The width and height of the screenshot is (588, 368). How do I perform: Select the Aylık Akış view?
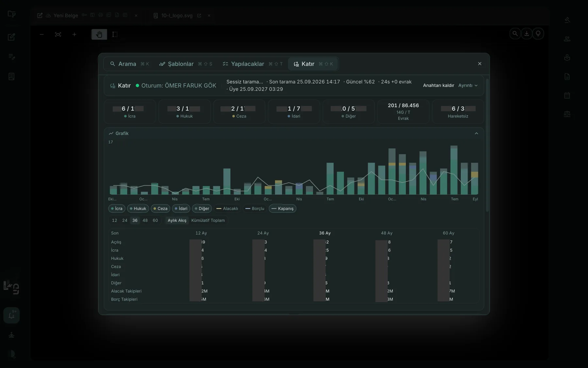pyautogui.click(x=177, y=220)
